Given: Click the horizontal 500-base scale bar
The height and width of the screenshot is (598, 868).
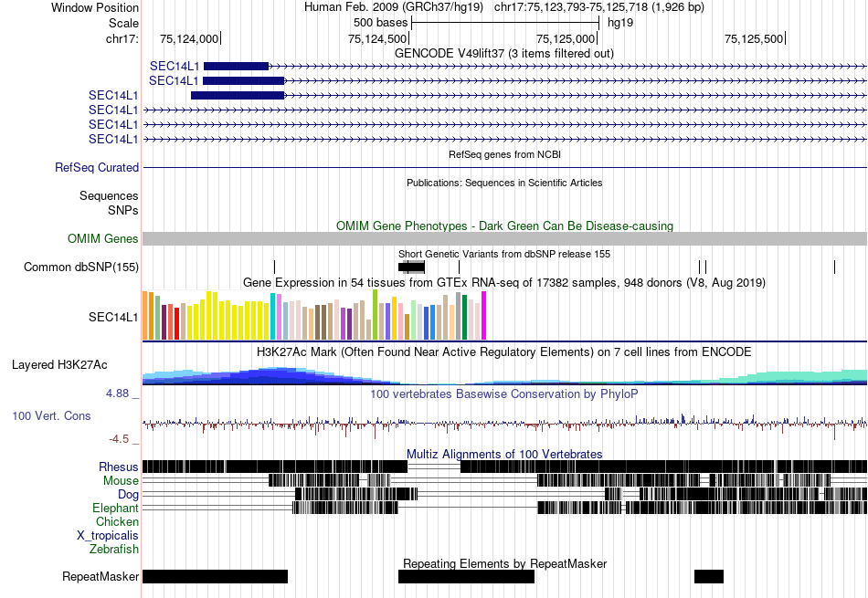Looking at the screenshot, I should click(505, 23).
